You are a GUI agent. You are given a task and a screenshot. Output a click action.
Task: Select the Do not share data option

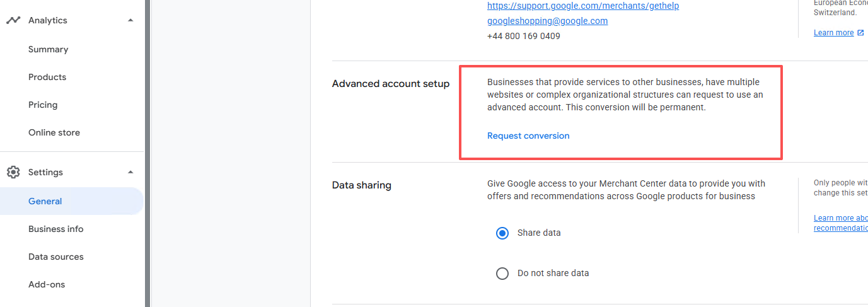(x=502, y=274)
